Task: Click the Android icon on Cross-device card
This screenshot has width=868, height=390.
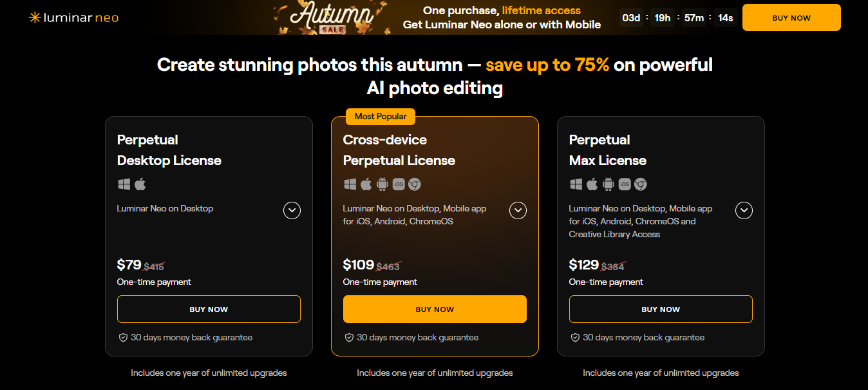Action: pos(382,184)
